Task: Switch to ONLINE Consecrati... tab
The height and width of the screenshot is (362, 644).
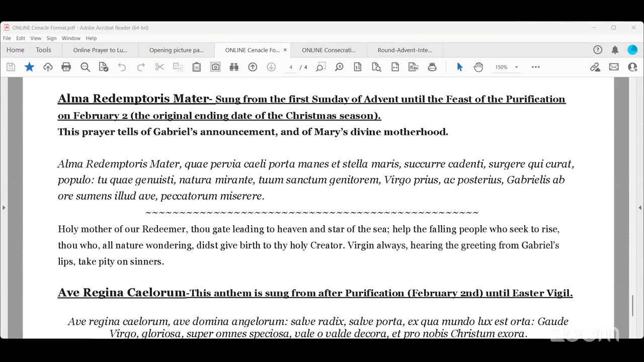Action: pos(329,50)
